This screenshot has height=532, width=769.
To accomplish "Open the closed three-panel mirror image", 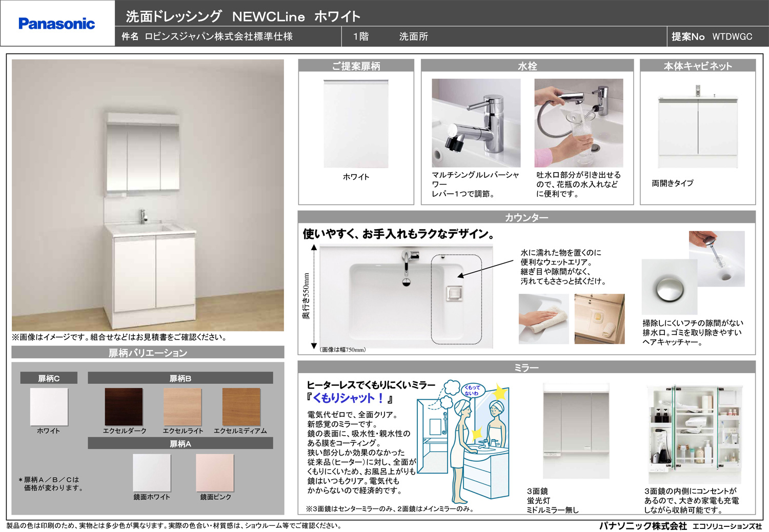I will [x=576, y=431].
